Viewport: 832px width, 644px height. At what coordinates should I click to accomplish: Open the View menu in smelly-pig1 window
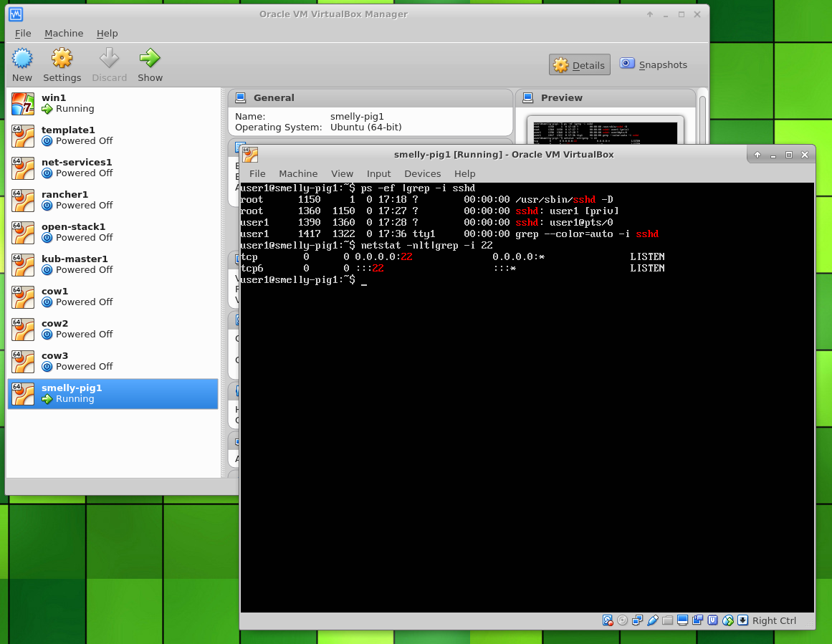click(343, 174)
